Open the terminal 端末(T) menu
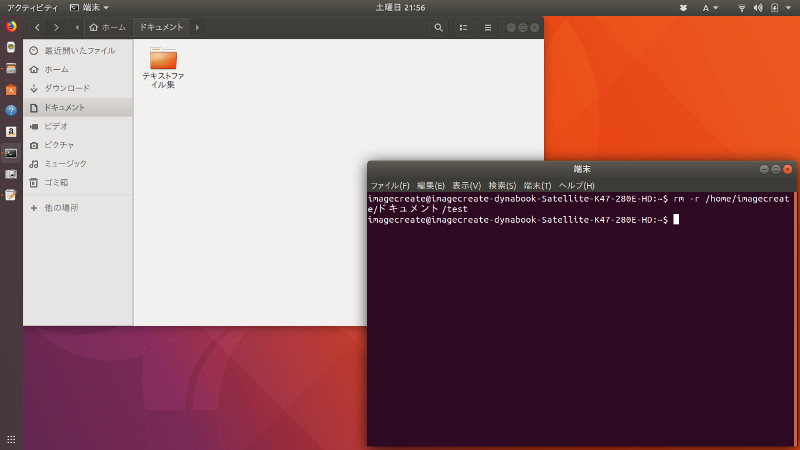 click(x=537, y=186)
